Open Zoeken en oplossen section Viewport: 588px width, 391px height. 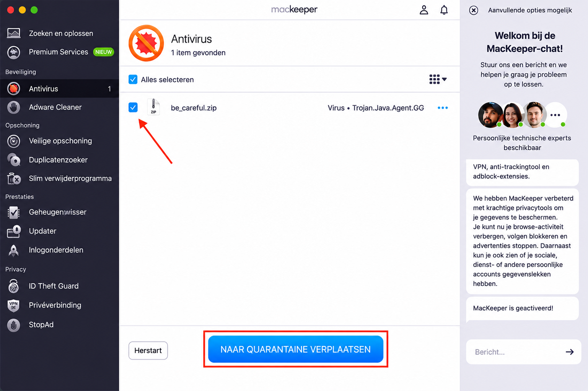click(x=61, y=33)
